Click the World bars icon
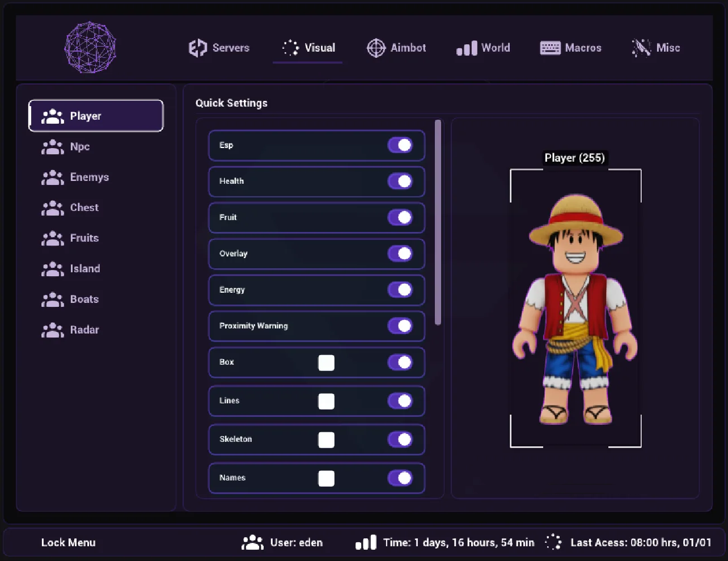The image size is (728, 561). 467,48
